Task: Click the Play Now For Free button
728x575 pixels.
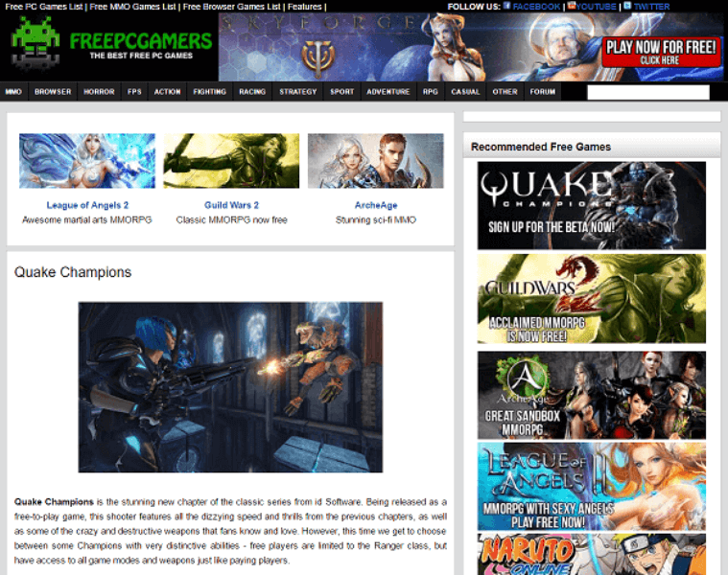Action: [661, 53]
